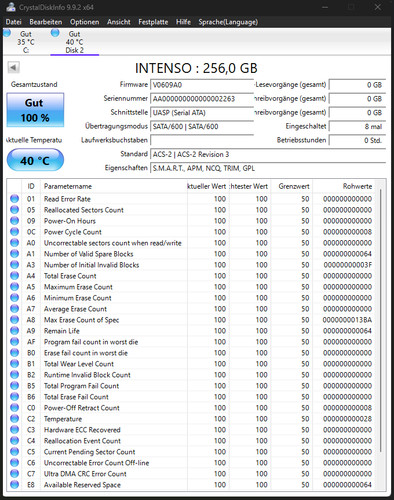Click raw value 00000000003F
Screen dimensions: 394x500
click(347, 265)
